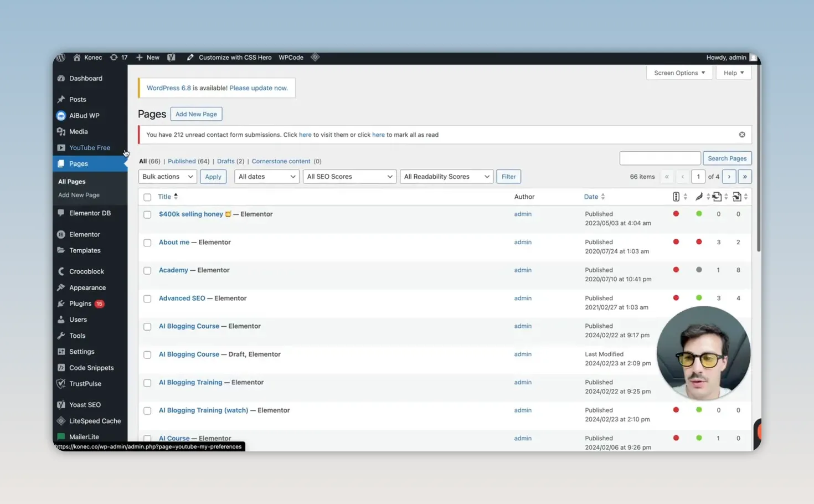
Task: Click the Crocoblock sidebar icon
Action: (61, 271)
